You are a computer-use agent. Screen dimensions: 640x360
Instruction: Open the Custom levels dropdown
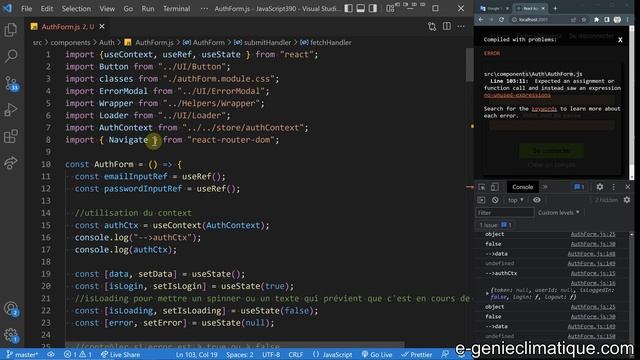coord(559,213)
